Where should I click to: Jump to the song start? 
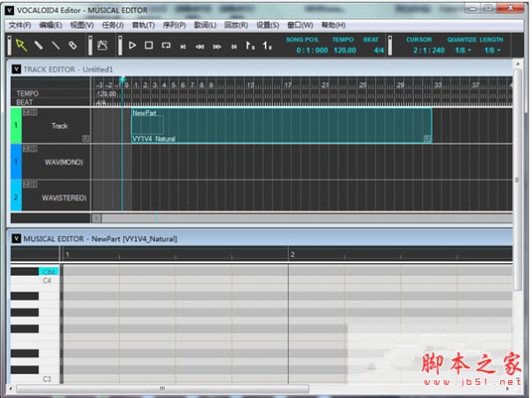(184, 47)
